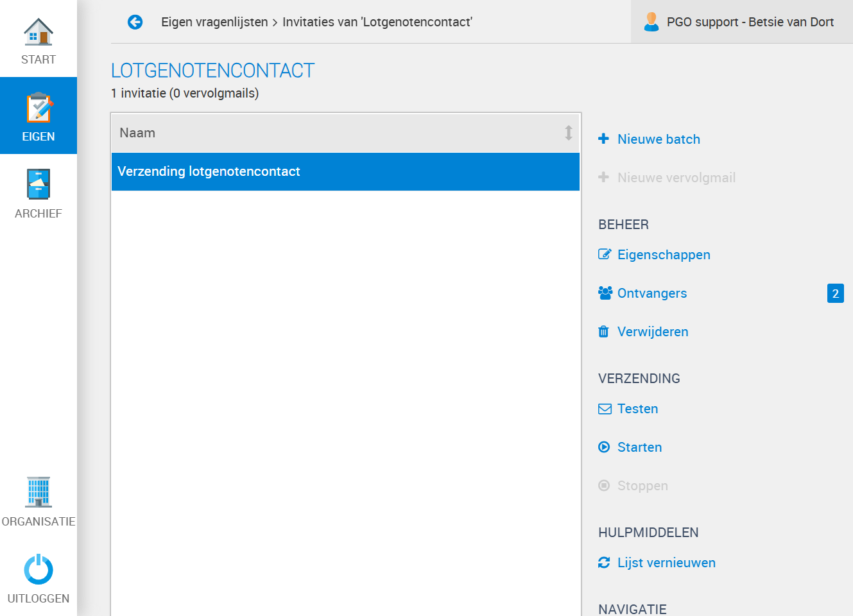
Task: Click the UITLOGGEN power icon
Action: pyautogui.click(x=39, y=569)
